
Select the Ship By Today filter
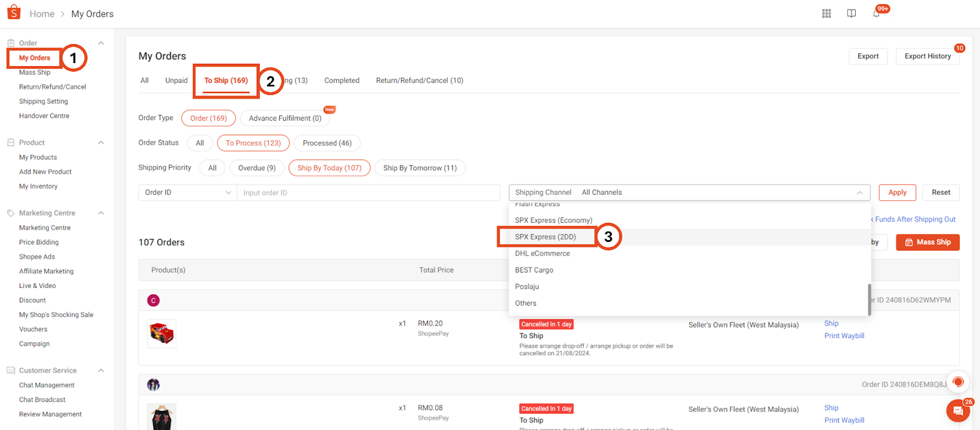329,168
